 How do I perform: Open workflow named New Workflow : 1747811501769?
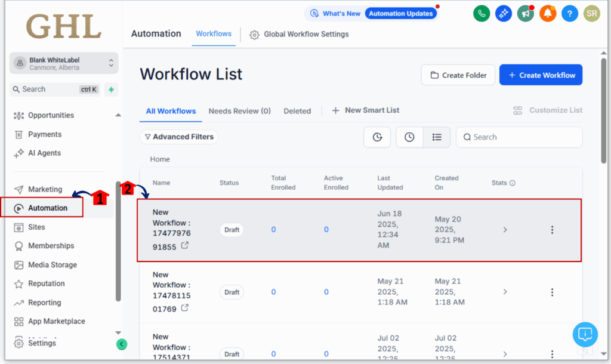tap(171, 292)
